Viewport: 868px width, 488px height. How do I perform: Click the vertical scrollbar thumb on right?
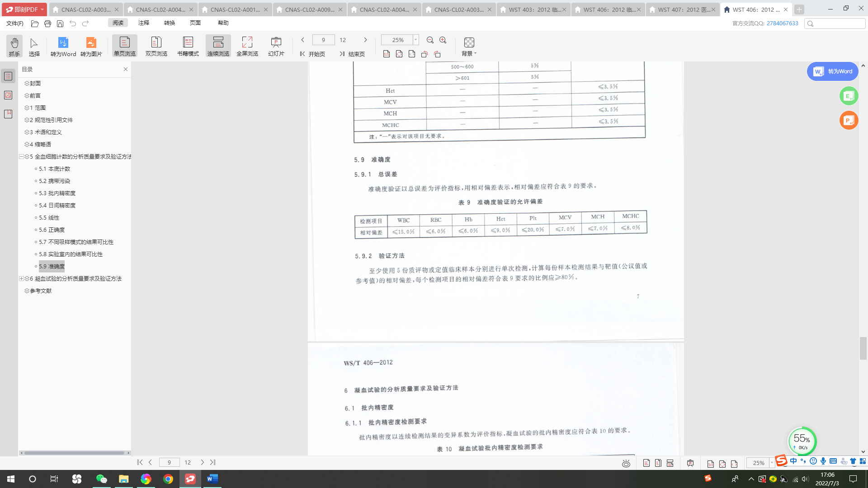863,348
